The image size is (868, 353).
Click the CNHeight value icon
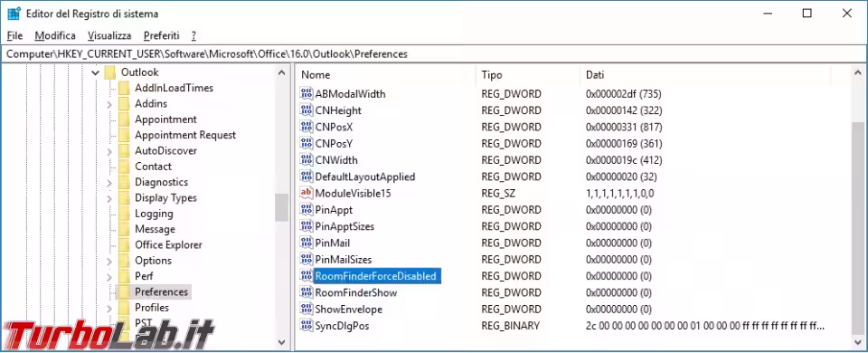tap(307, 110)
